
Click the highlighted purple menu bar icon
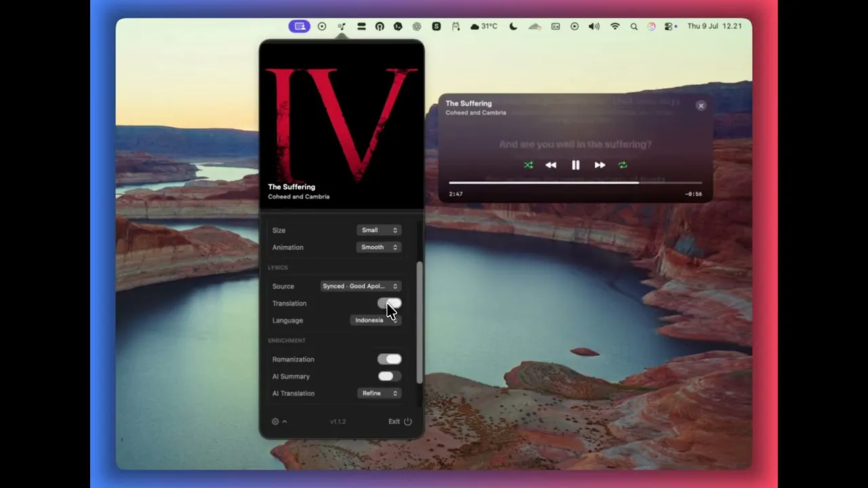(x=299, y=26)
